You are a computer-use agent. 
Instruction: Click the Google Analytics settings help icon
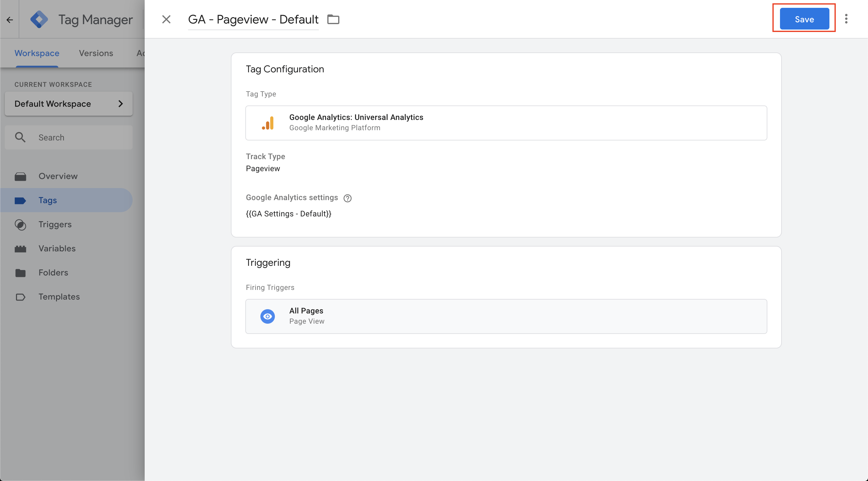click(x=347, y=198)
